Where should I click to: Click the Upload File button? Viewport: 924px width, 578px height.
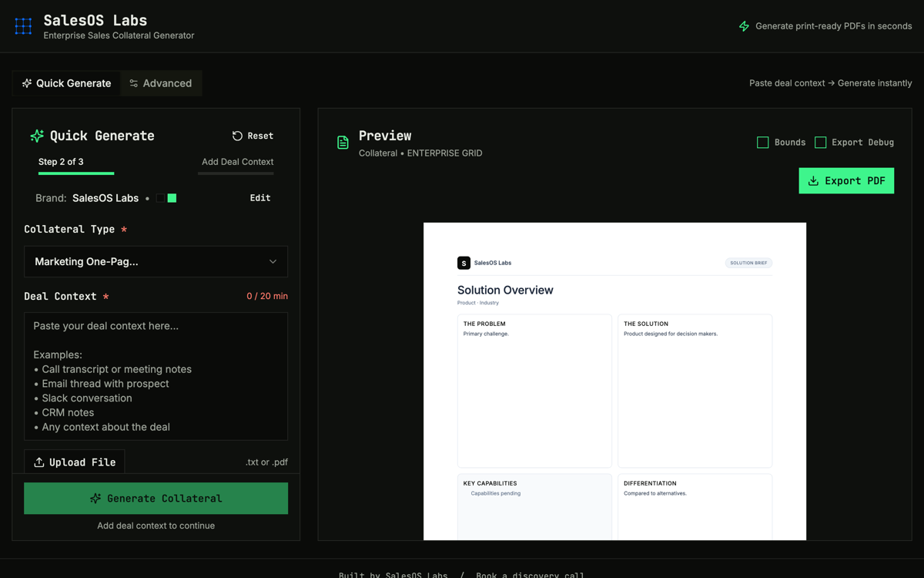point(75,462)
